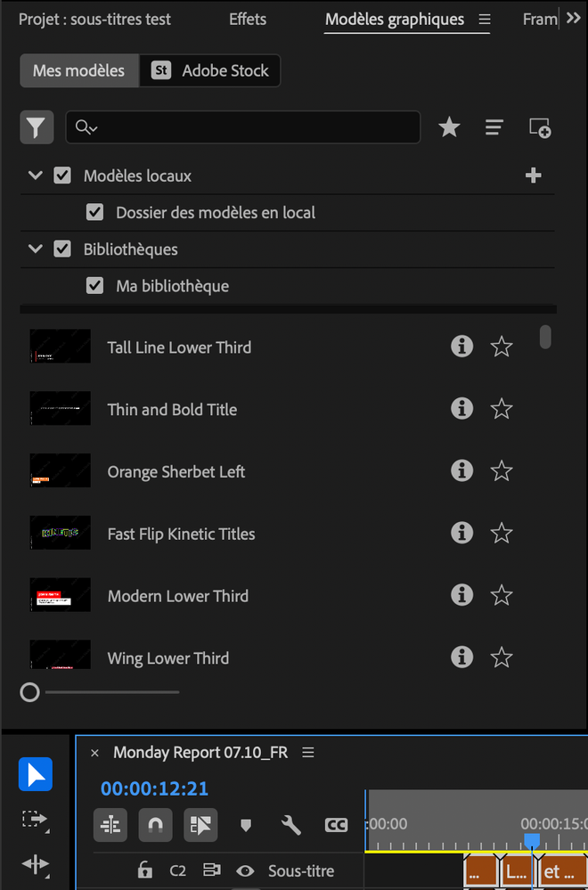Favorite the Orange Sherbet Left template
The width and height of the screenshot is (588, 890).
click(x=502, y=471)
